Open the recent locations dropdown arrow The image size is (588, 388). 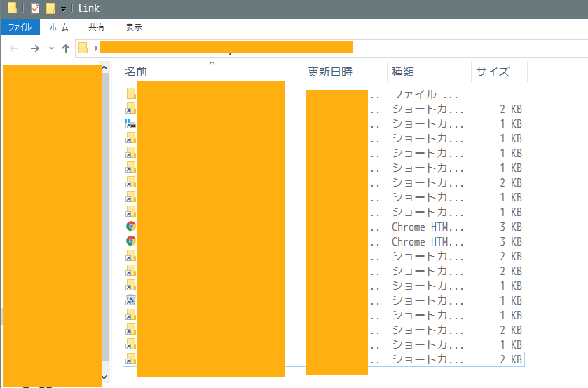tap(51, 48)
